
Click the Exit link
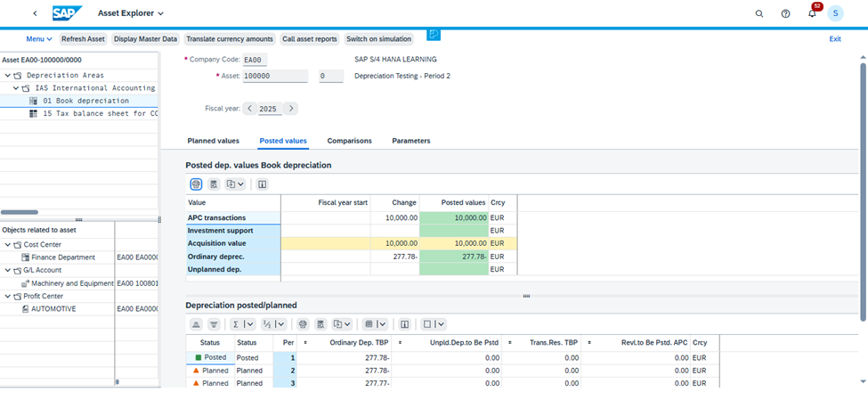pos(835,39)
